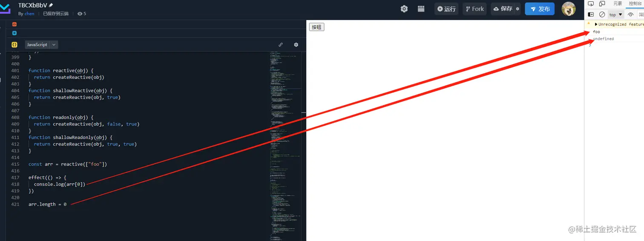Run the code with 运行 button

point(446,9)
